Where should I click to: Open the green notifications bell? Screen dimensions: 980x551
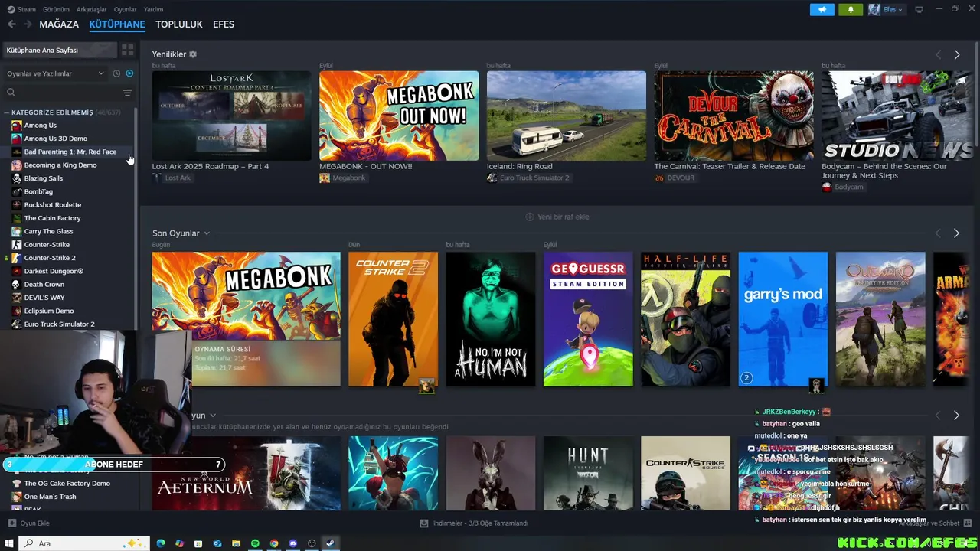pyautogui.click(x=851, y=9)
